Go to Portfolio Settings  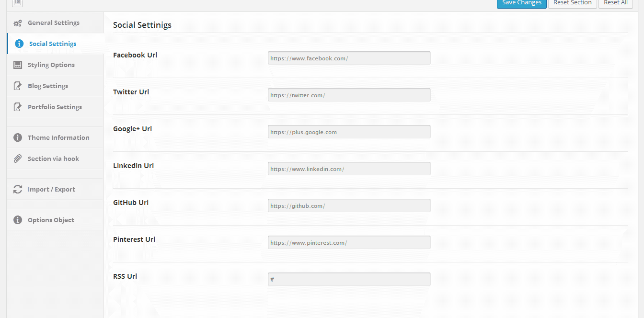55,107
